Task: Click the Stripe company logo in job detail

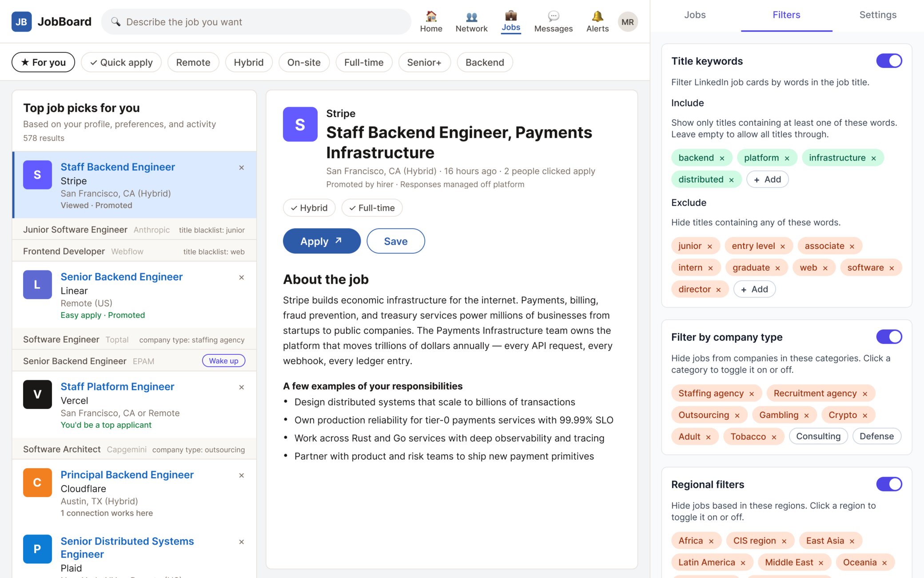Action: pos(300,124)
